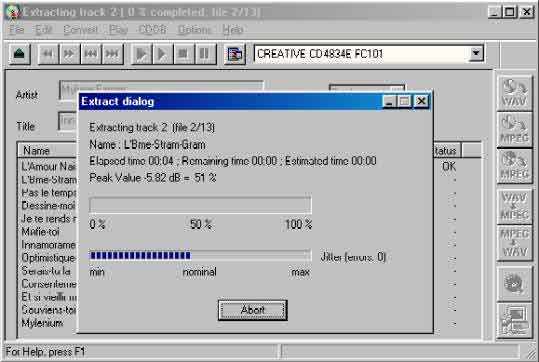Select the Mylenium track in list
Image resolution: width=539 pixels, height=362 pixels.
(42, 323)
